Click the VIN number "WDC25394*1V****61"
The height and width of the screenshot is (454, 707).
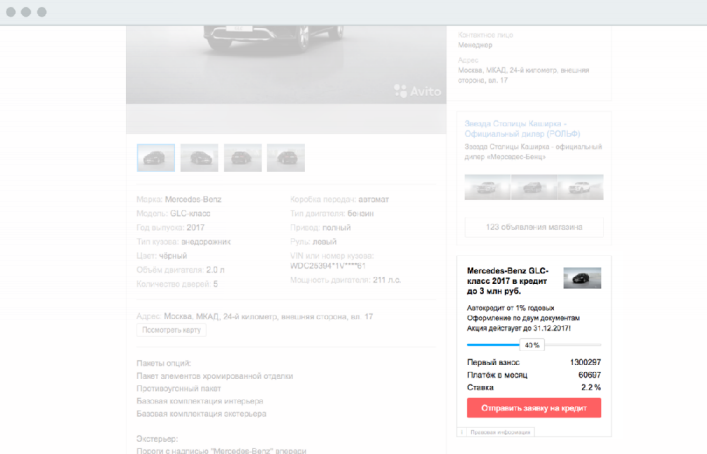(328, 266)
